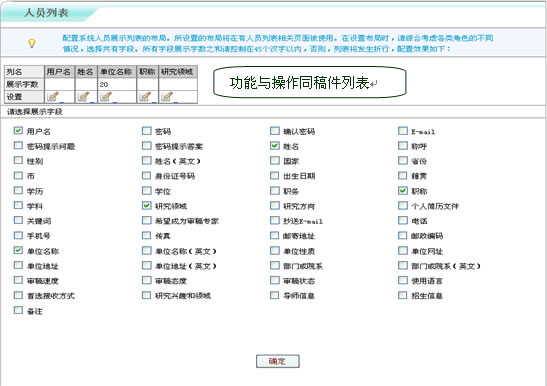Enable the 出生日期 checkbox

(275, 176)
